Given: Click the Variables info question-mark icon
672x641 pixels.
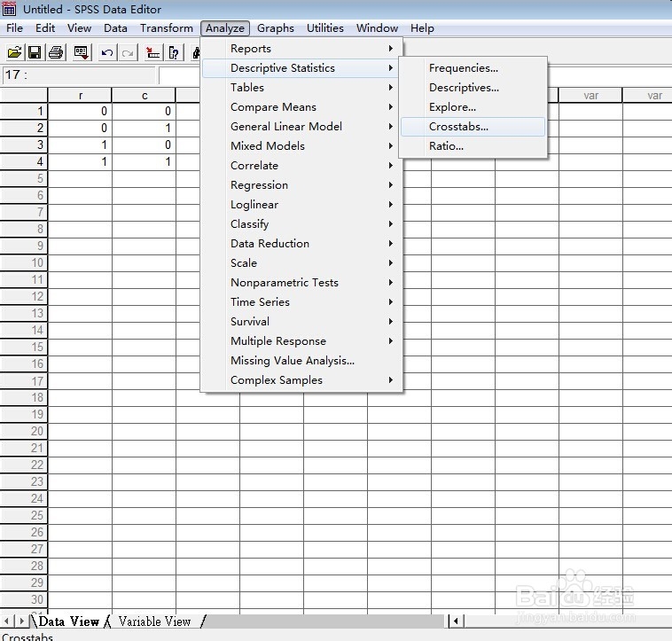Looking at the screenshot, I should click(174, 52).
